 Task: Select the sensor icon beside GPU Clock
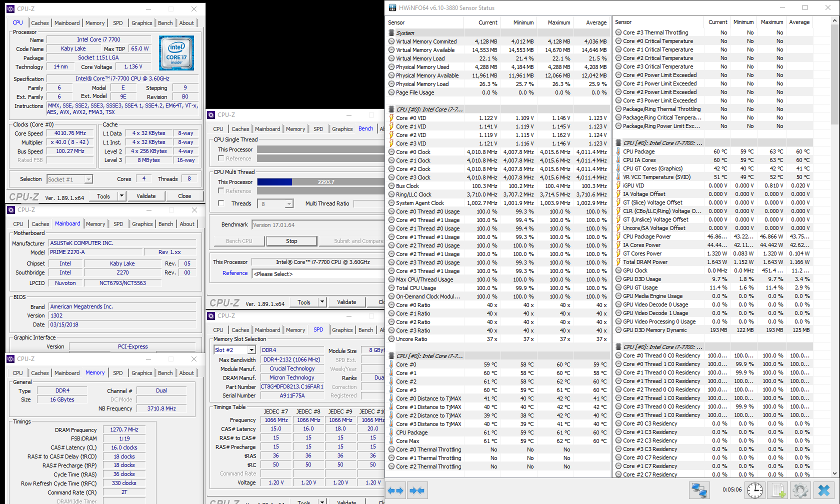[x=618, y=270]
